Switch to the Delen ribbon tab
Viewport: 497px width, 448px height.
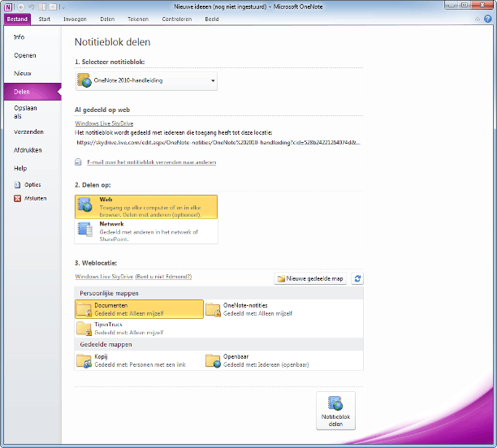[x=107, y=19]
